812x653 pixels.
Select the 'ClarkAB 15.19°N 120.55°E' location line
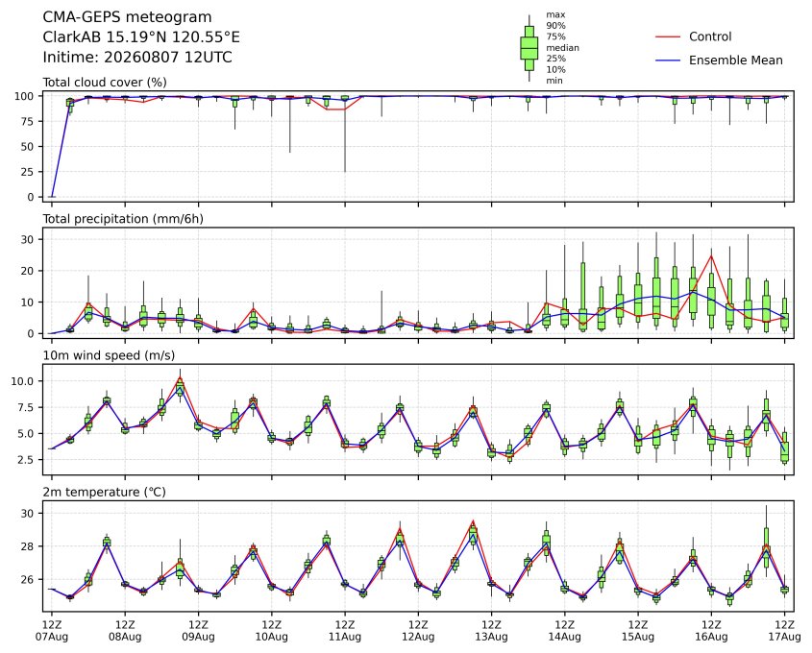pos(141,37)
